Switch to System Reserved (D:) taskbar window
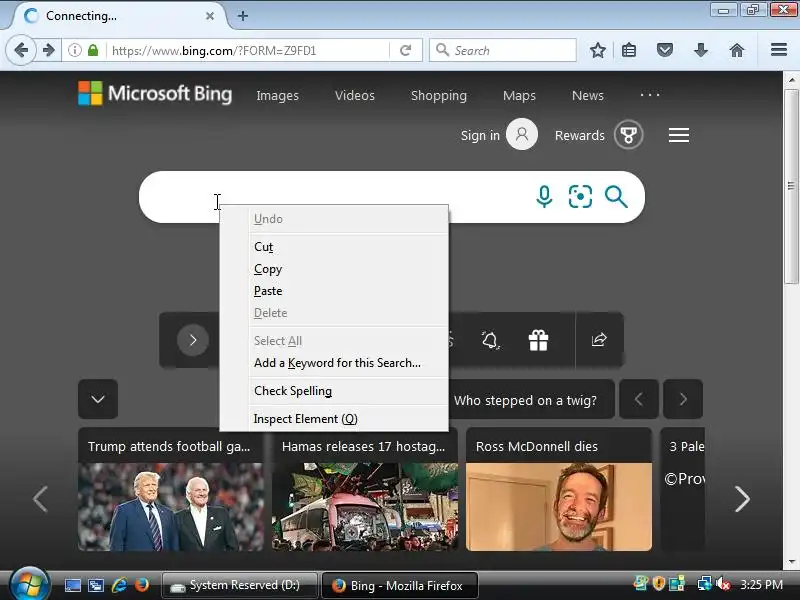800x600 pixels. pyautogui.click(x=239, y=585)
